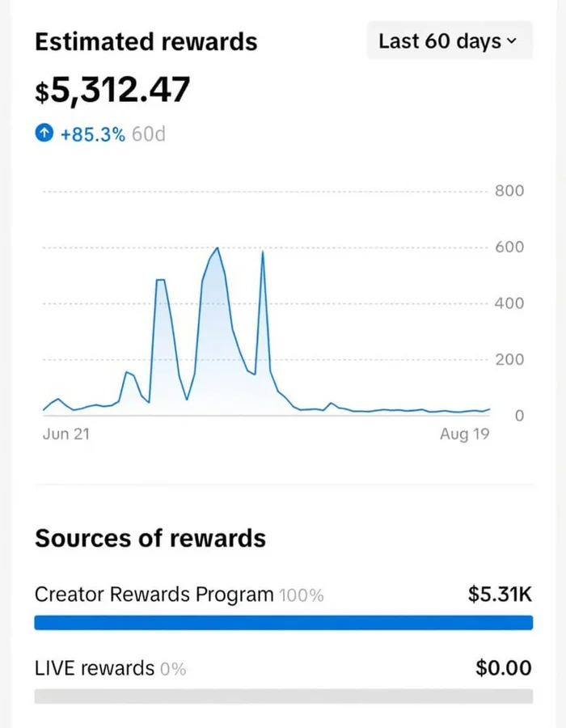Image resolution: width=566 pixels, height=728 pixels.
Task: Select the Estimated rewards heading
Action: [x=146, y=41]
